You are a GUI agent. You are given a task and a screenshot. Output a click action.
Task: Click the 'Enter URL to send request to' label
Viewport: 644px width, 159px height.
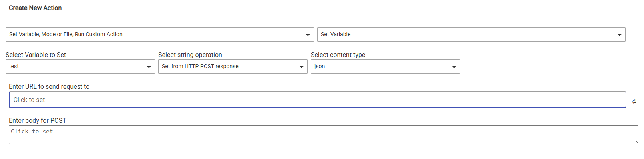point(49,86)
